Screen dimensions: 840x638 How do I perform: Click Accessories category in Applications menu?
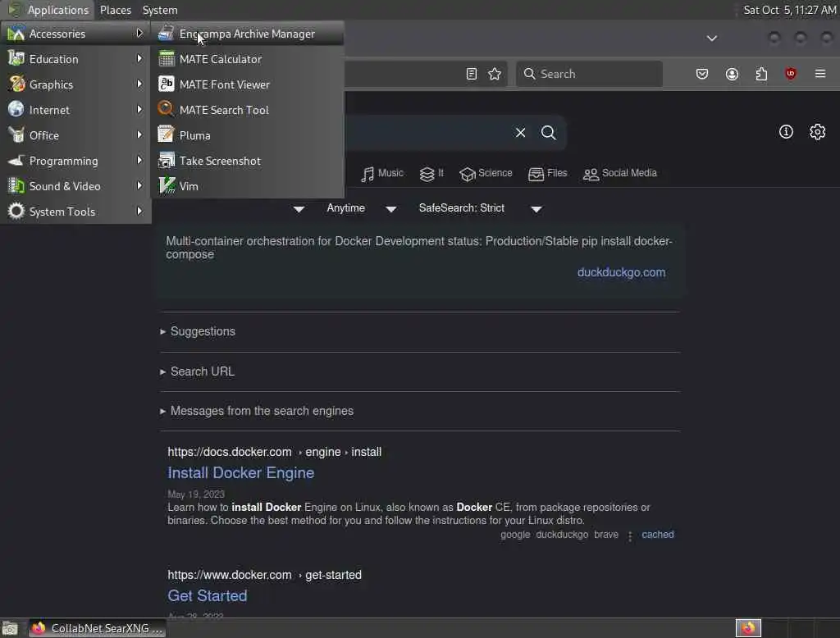click(x=75, y=34)
